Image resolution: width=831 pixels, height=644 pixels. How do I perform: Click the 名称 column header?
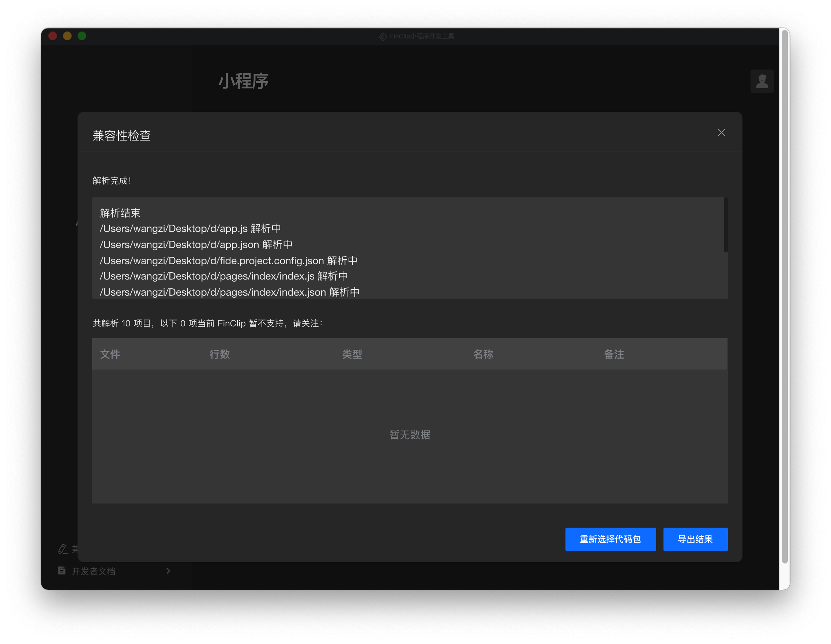tap(483, 354)
